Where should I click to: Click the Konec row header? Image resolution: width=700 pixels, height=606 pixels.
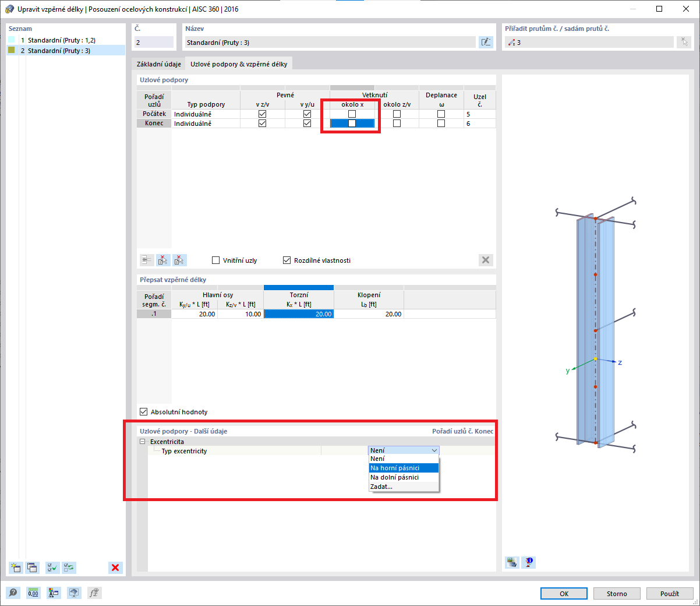tap(154, 124)
